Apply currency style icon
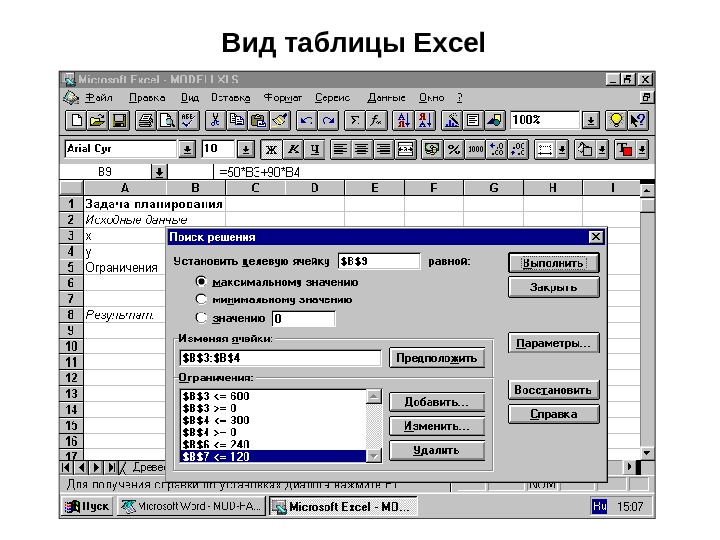The height and width of the screenshot is (540, 720). [x=432, y=149]
